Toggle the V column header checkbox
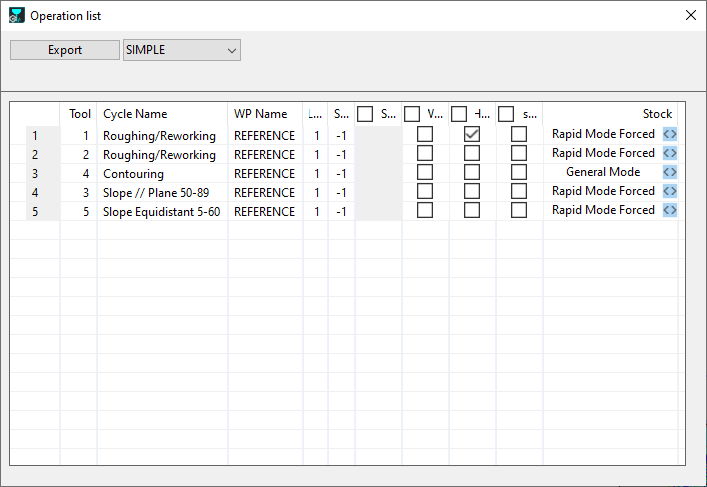The image size is (707, 487). 412,114
